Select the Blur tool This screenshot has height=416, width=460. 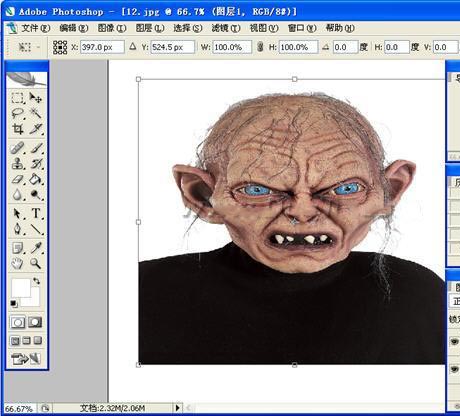point(17,194)
